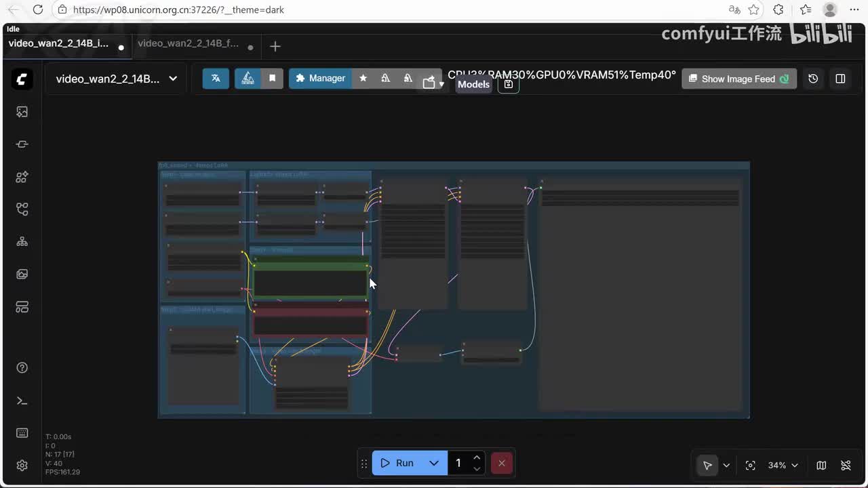
Task: Open the Manager button
Action: [321, 79]
